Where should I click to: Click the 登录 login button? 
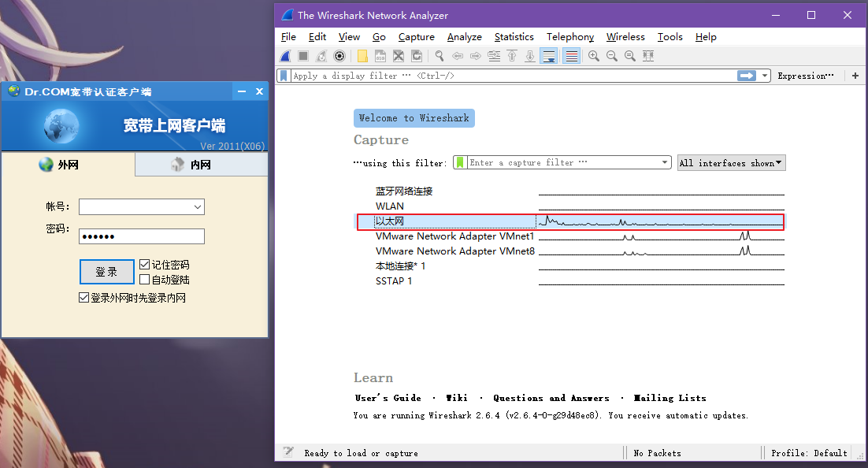(x=107, y=272)
